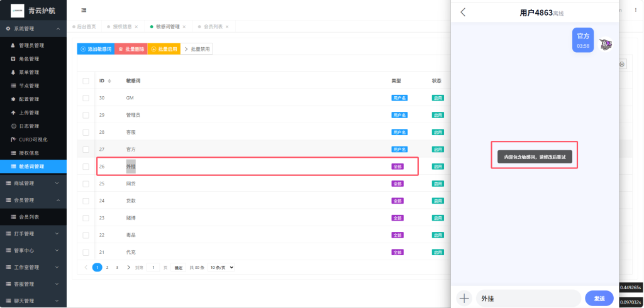Focus the chat message input containing 外挂
The image size is (644, 308).
(528, 299)
